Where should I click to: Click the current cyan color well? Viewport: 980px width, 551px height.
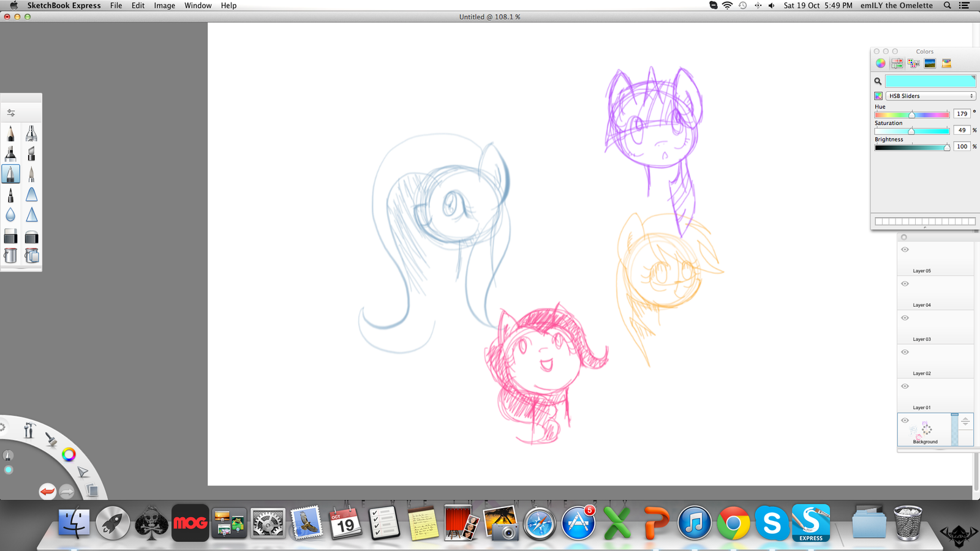click(x=930, y=81)
